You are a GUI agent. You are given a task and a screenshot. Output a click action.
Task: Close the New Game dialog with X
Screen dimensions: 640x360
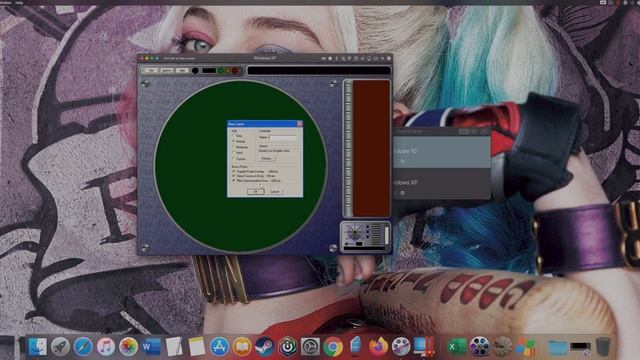coord(300,124)
